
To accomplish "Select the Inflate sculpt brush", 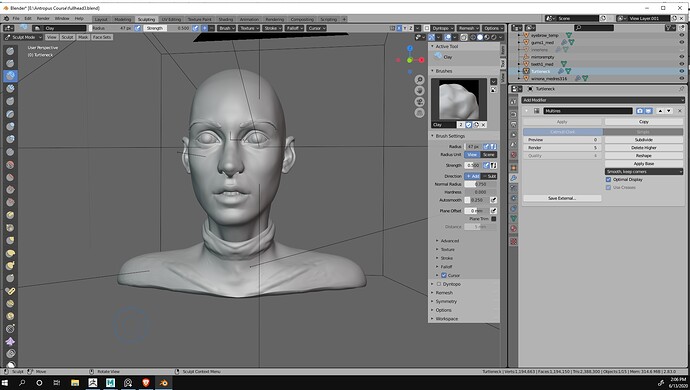I will pos(10,126).
